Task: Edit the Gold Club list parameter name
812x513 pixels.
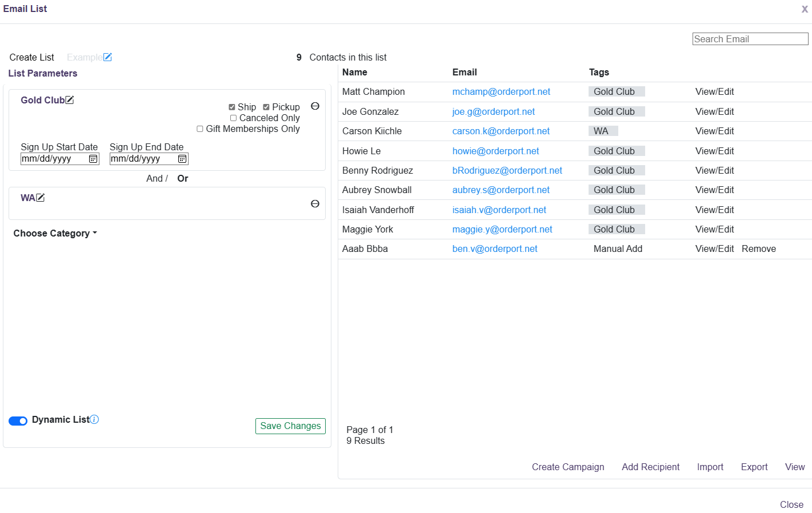Action: 70,99
